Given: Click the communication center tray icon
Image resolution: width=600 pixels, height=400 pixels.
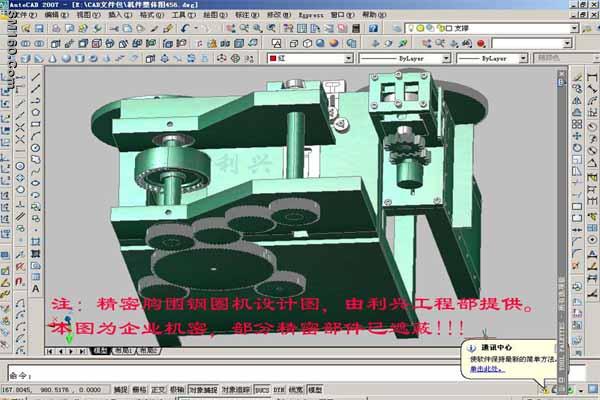Looking at the screenshot, I should click(546, 391).
